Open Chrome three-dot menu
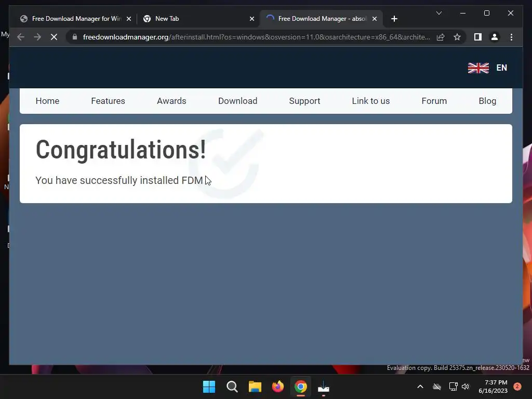Image resolution: width=532 pixels, height=399 pixels. tap(511, 37)
